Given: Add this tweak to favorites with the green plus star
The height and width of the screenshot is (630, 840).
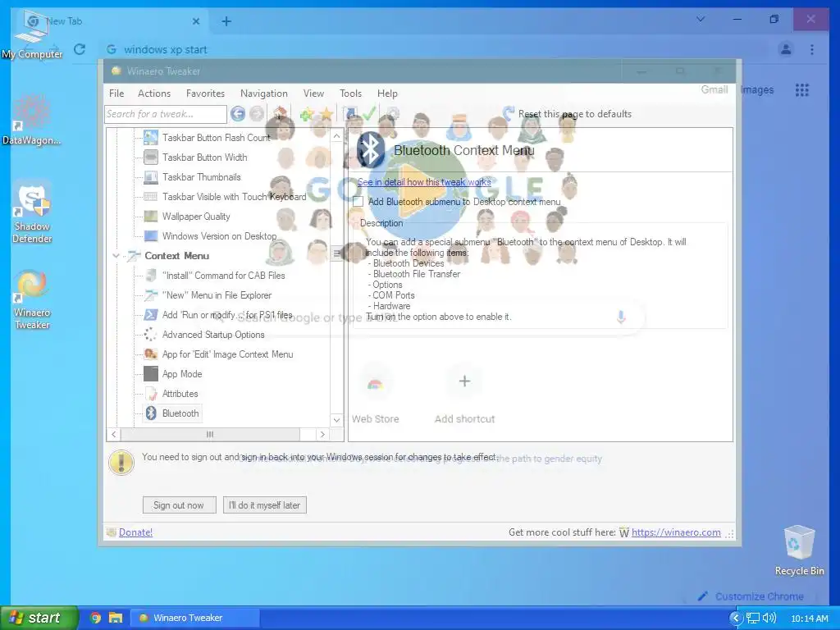Looking at the screenshot, I should (x=307, y=113).
